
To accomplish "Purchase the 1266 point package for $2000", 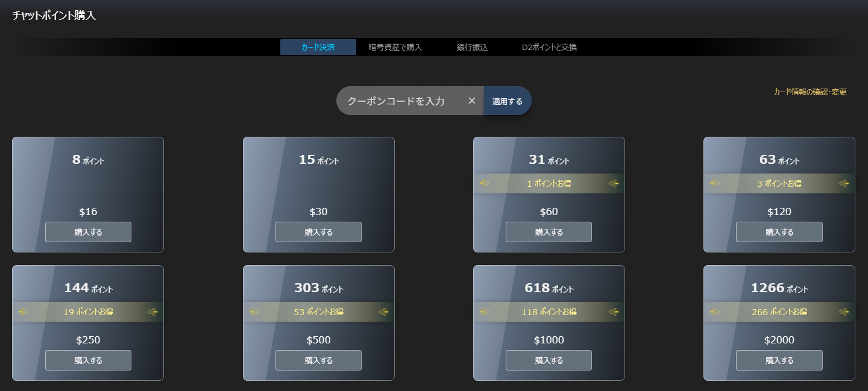I will [x=779, y=360].
